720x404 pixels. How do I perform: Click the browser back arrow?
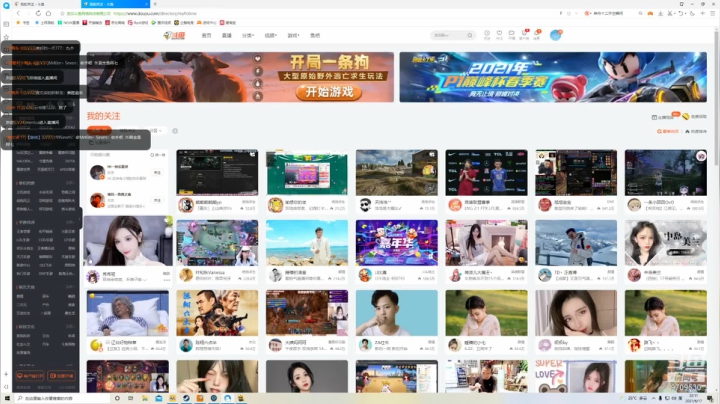click(x=18, y=13)
